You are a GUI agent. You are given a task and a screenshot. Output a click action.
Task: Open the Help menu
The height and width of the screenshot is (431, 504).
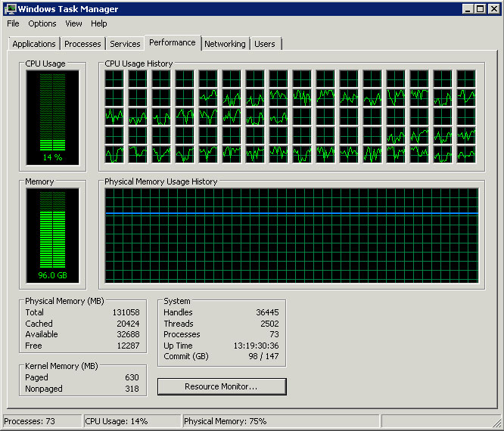coord(98,23)
